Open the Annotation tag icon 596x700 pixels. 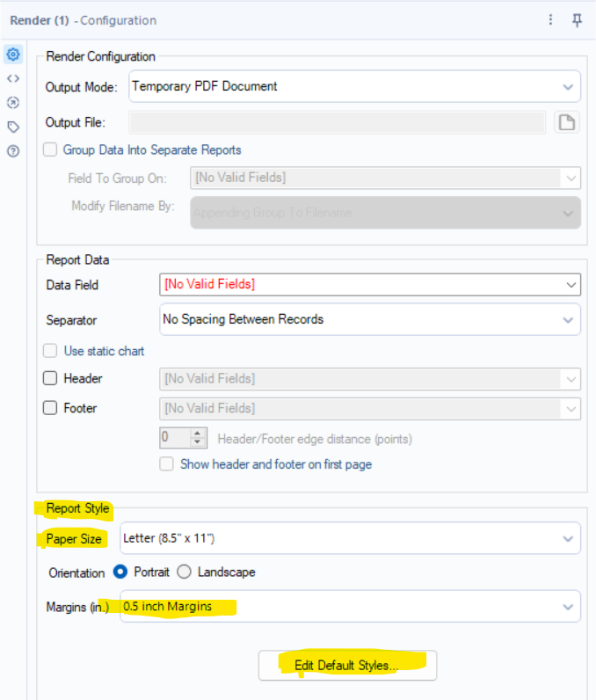point(13,127)
